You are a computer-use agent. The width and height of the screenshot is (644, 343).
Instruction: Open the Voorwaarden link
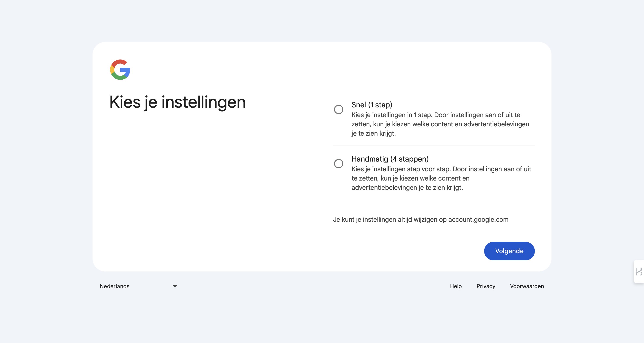click(x=527, y=286)
